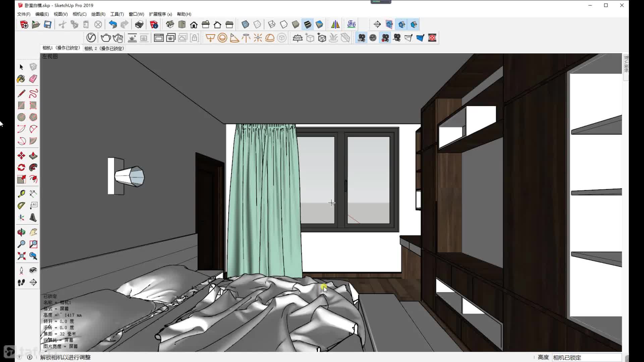Open the 文件(F) menu
Screen dimensions: 644x362
[x=24, y=14]
